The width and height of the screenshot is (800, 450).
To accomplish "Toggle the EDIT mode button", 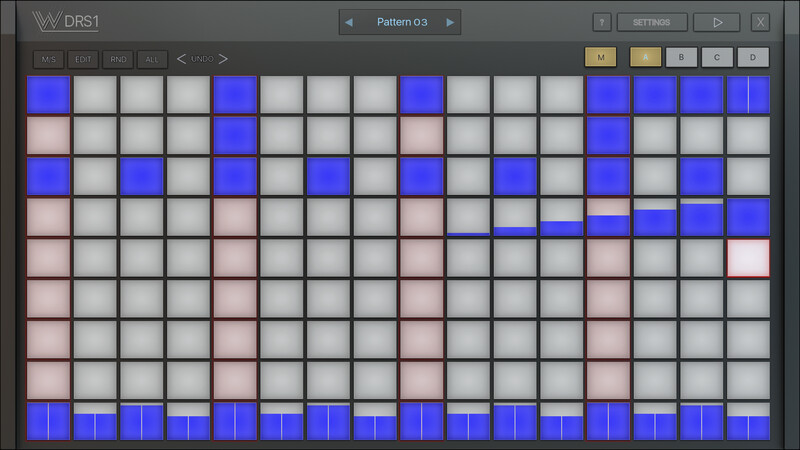I will pos(83,59).
